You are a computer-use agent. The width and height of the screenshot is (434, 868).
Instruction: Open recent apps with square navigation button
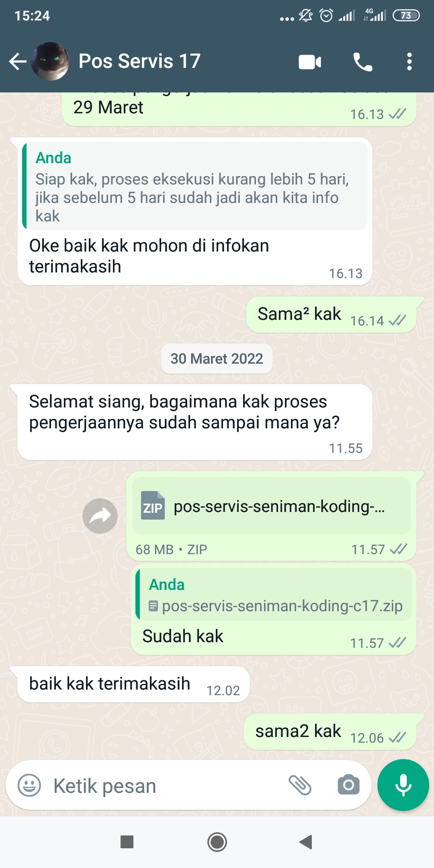pos(127,842)
